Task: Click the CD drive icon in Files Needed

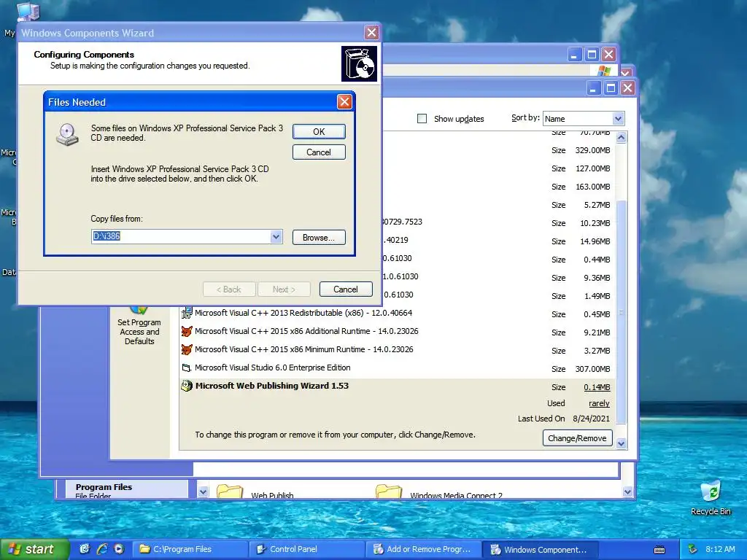Action: [x=68, y=134]
